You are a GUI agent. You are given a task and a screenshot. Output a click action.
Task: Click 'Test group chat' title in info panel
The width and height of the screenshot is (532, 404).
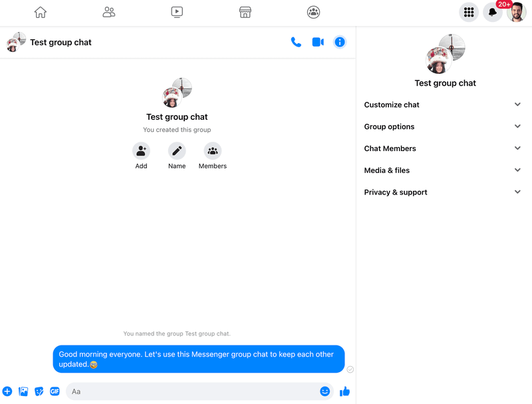[445, 83]
